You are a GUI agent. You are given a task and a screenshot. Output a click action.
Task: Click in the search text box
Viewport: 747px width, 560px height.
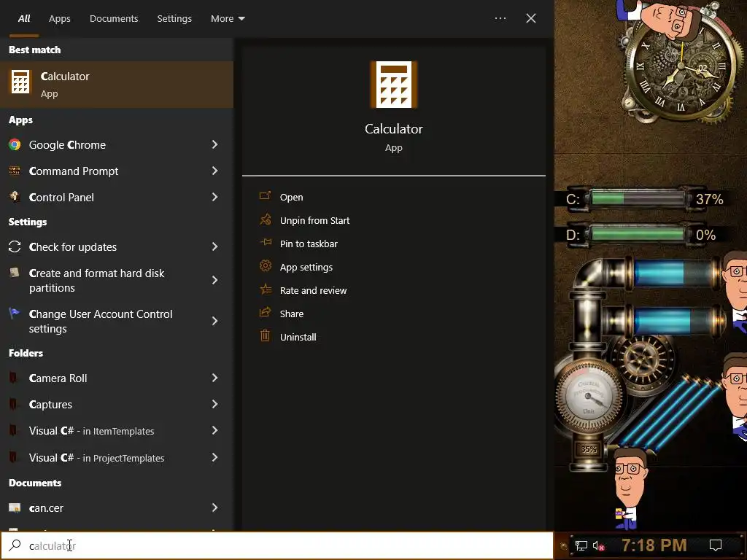pyautogui.click(x=276, y=545)
